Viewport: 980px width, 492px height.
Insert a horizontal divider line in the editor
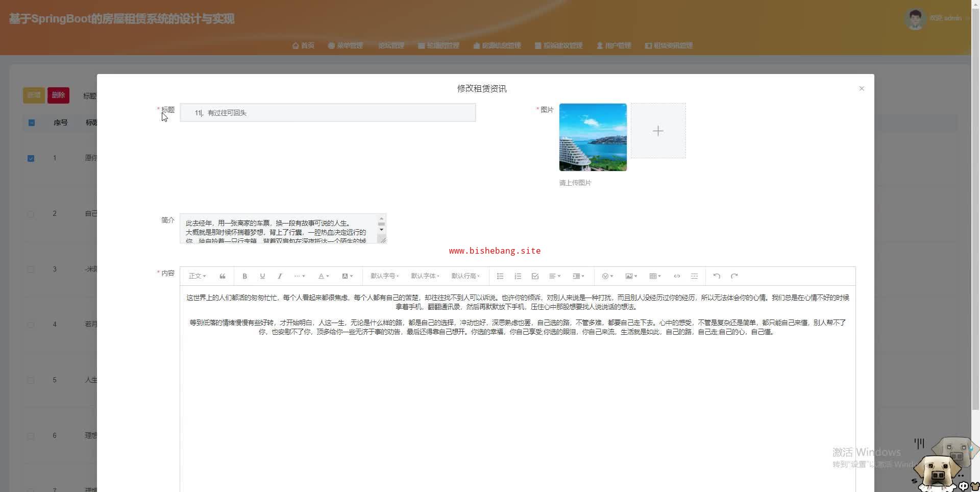tap(694, 276)
